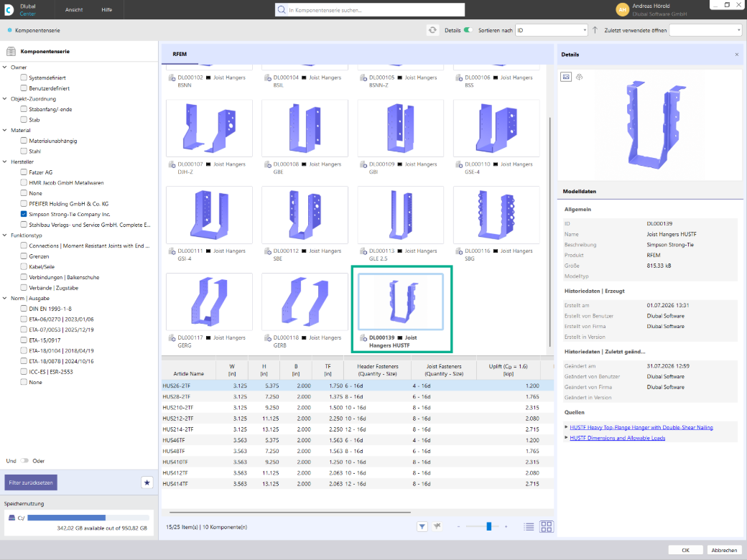The width and height of the screenshot is (747, 560).
Task: Click the table horizontal scrollbar
Action: 289,513
